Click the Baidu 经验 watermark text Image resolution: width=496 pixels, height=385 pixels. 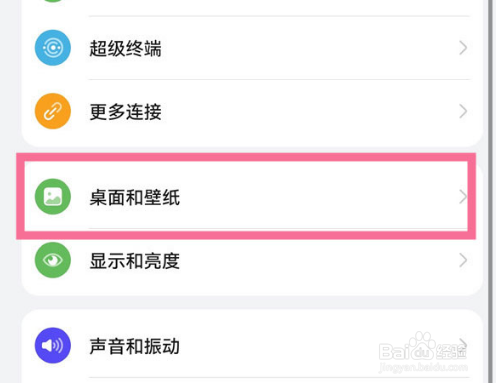451,351
